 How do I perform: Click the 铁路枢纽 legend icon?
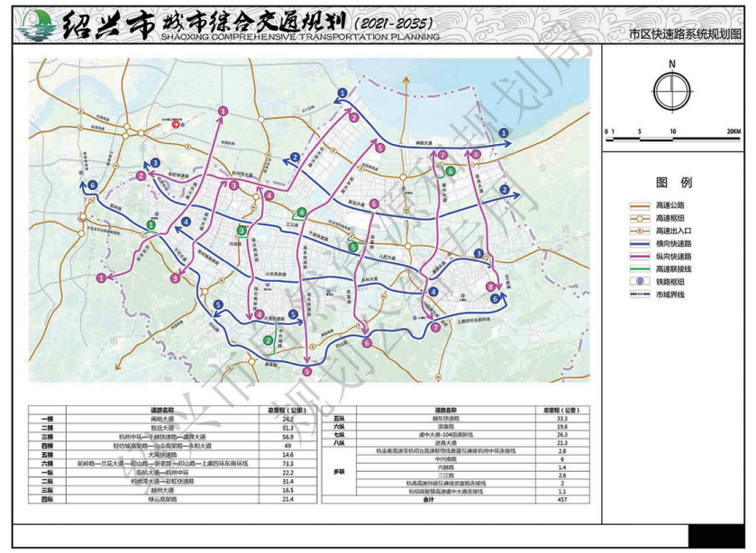(x=640, y=281)
